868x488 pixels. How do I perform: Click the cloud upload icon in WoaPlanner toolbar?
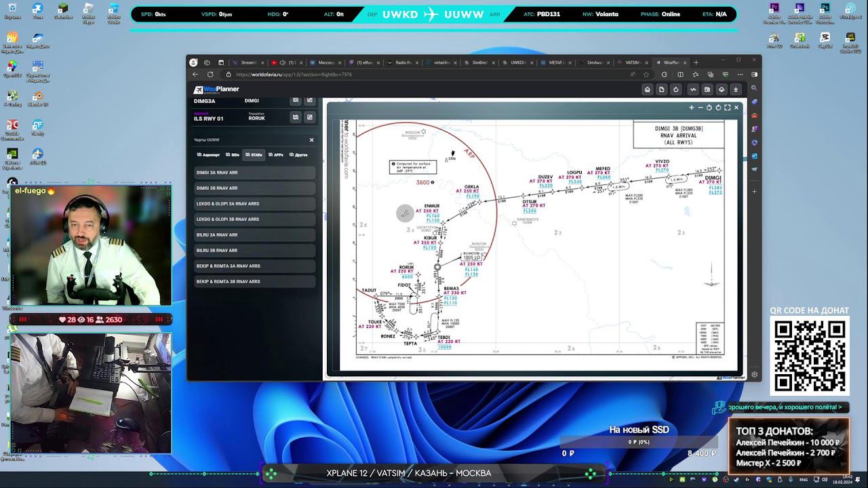pos(722,89)
